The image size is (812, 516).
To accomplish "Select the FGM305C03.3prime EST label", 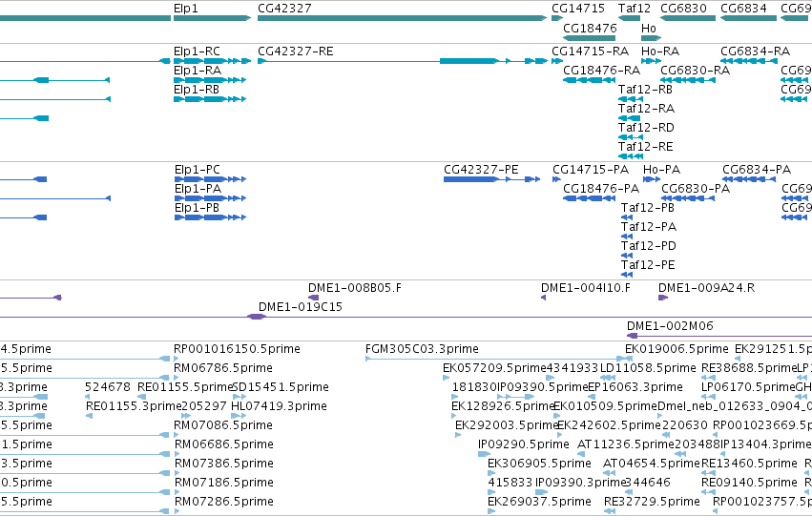I will click(x=422, y=349).
